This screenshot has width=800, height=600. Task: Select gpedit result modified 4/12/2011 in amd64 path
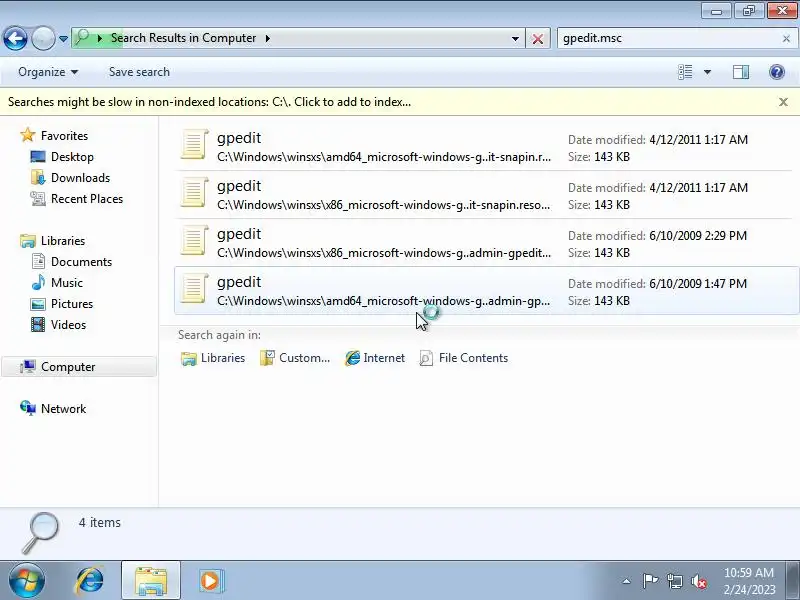[x=486, y=146]
